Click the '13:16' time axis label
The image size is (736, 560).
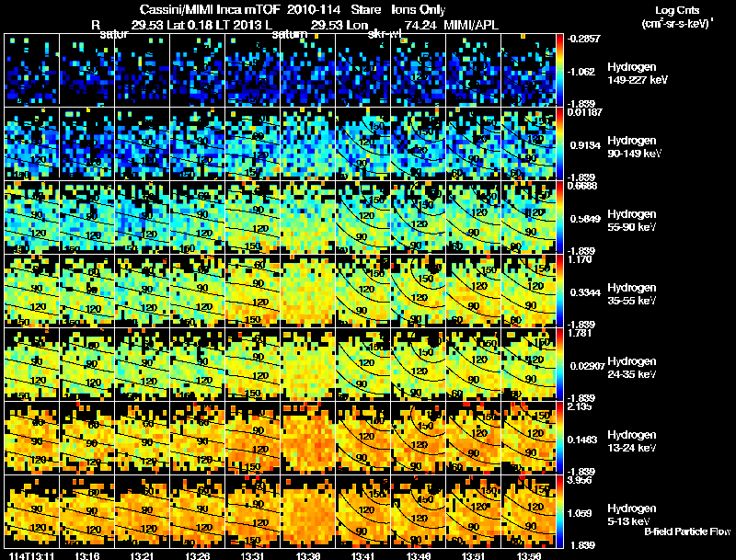[86, 555]
